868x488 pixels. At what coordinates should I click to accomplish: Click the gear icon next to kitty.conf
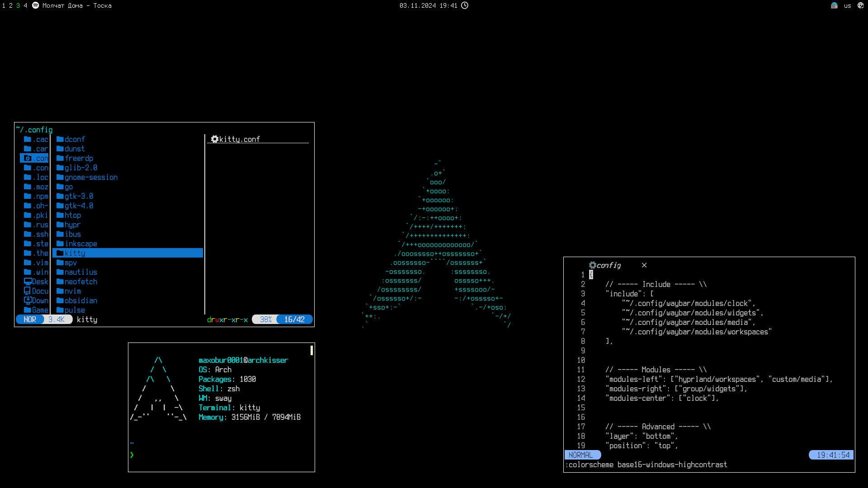click(215, 139)
